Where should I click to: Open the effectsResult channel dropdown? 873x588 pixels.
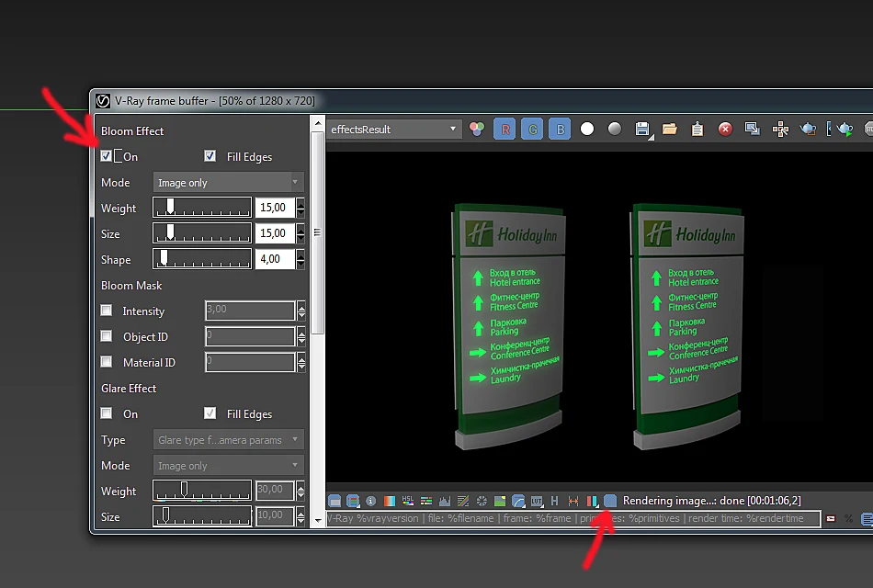tap(393, 130)
